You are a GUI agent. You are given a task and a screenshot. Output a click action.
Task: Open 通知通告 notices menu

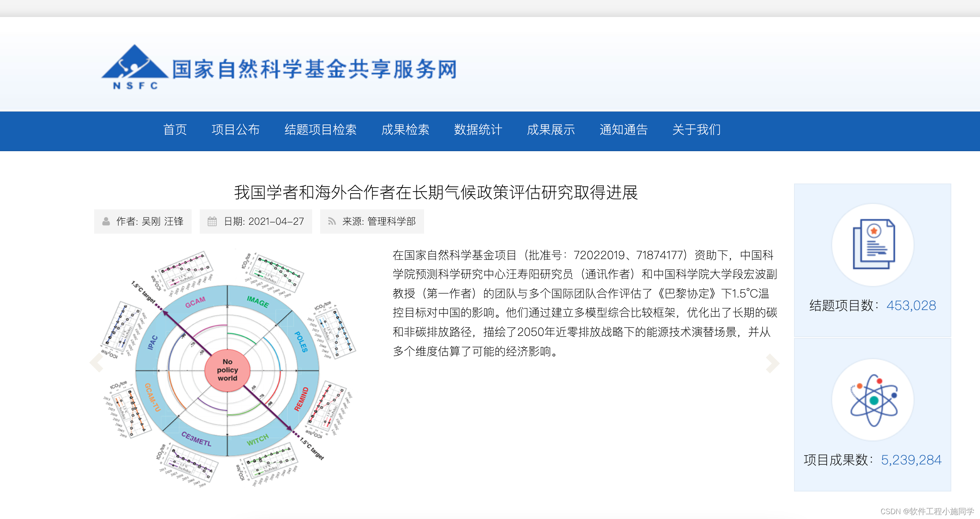coord(623,130)
